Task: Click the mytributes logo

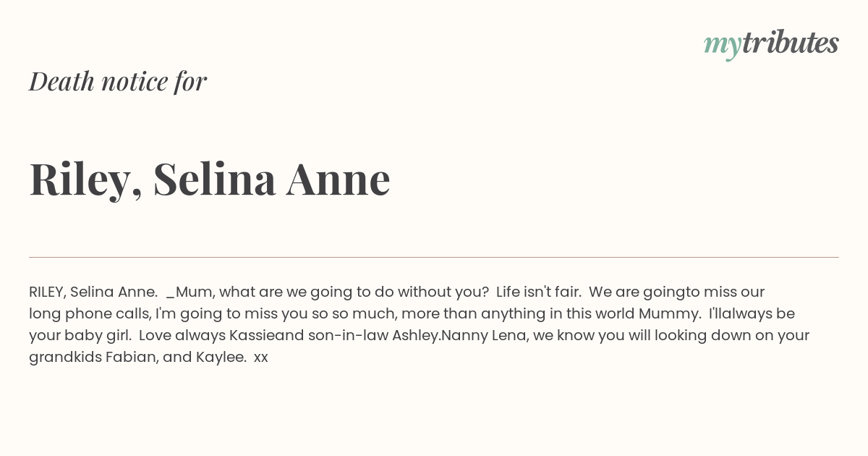Action: coord(771,45)
